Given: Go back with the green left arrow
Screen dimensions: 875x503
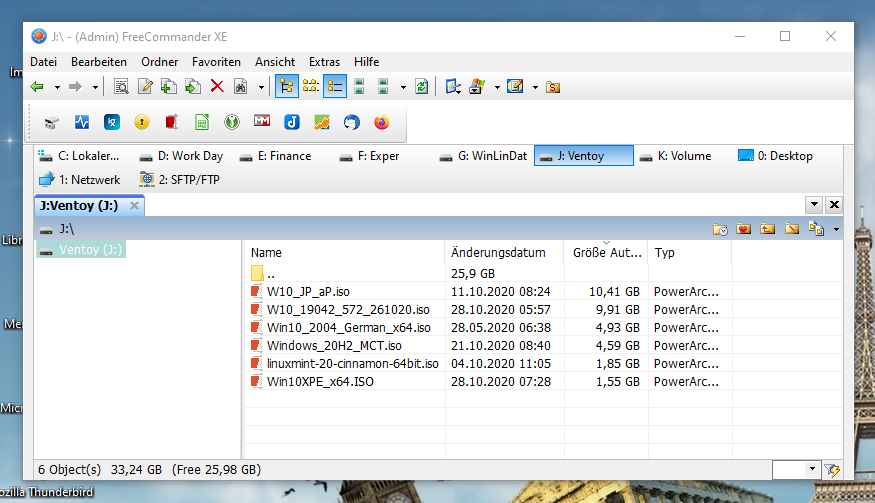Looking at the screenshot, I should pos(37,87).
